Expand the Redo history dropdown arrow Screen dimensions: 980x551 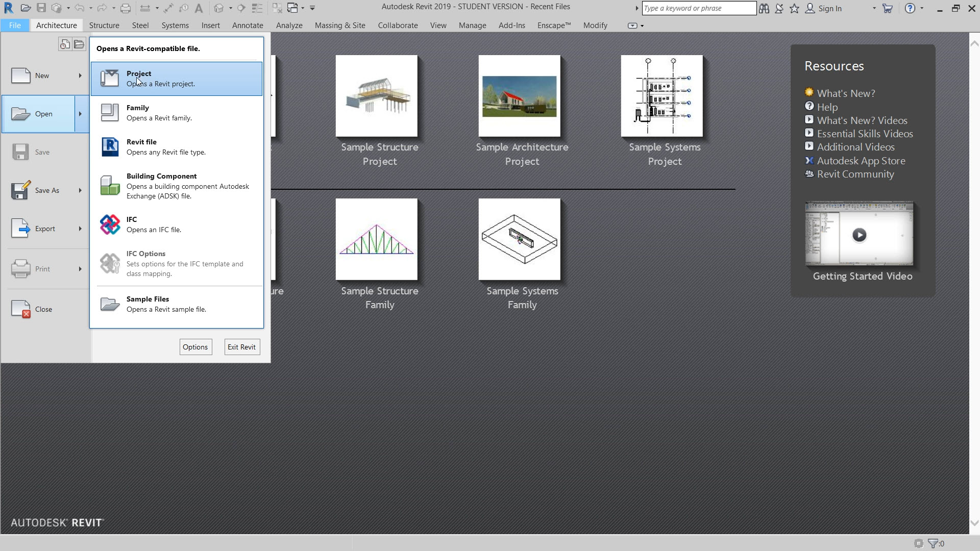pyautogui.click(x=113, y=8)
